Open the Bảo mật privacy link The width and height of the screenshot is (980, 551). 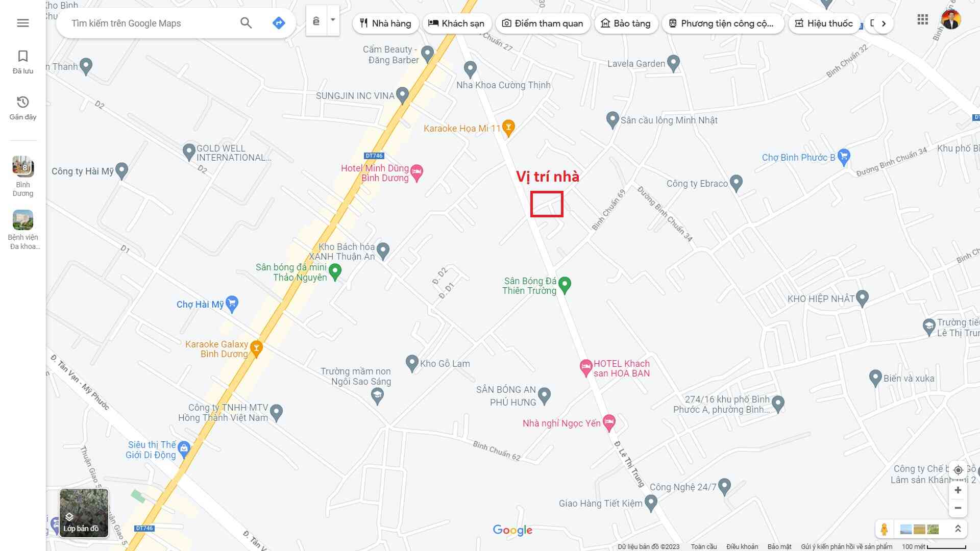click(x=779, y=546)
